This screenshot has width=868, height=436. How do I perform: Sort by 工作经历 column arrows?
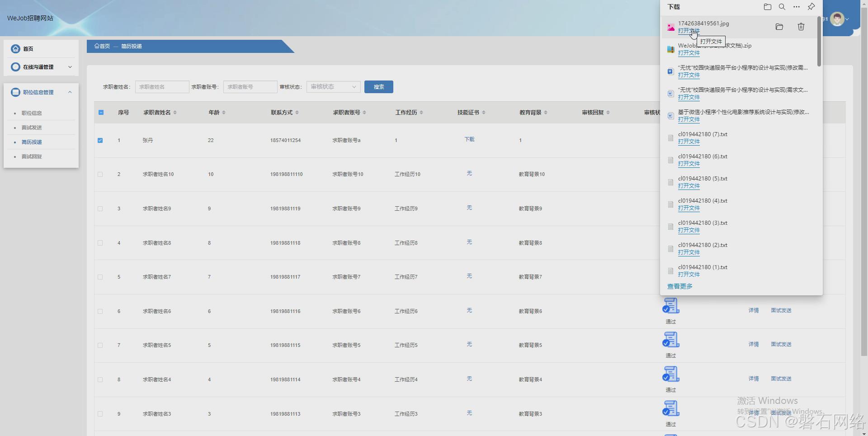[421, 113]
